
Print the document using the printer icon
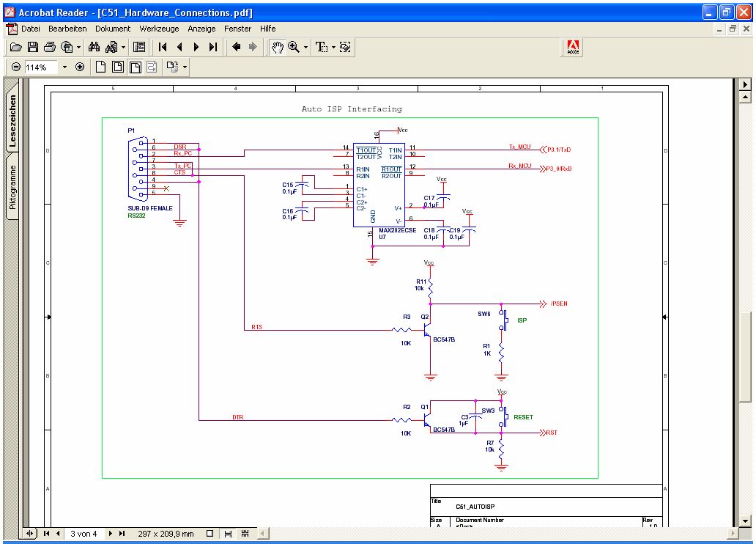point(50,47)
